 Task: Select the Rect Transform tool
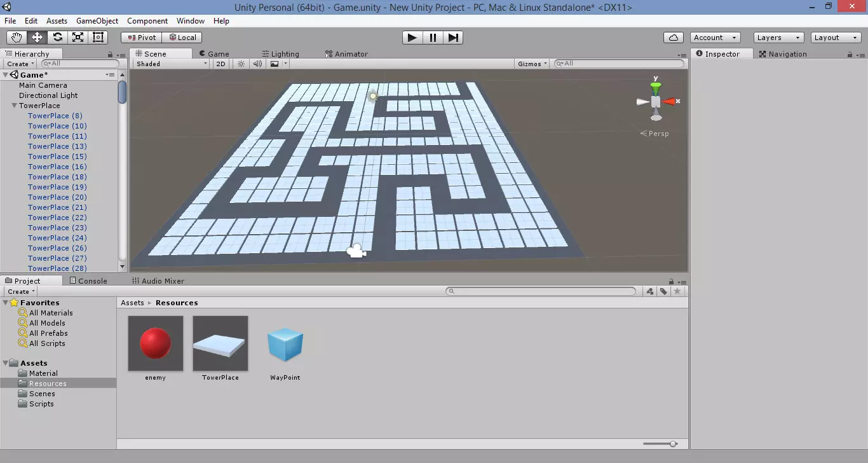coord(98,38)
